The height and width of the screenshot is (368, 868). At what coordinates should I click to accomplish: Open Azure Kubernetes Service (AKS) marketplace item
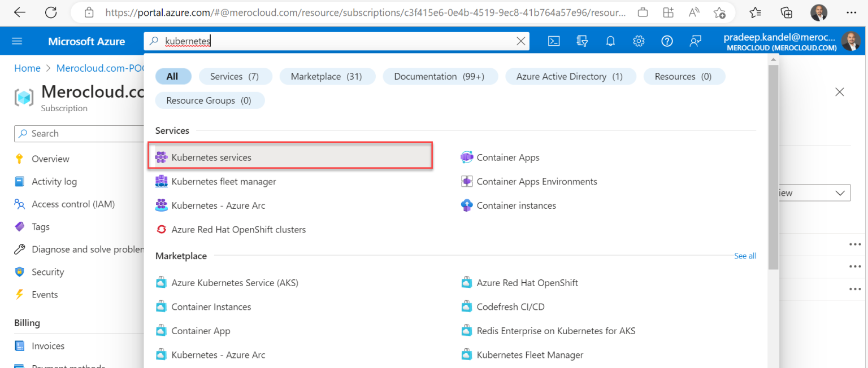click(235, 283)
